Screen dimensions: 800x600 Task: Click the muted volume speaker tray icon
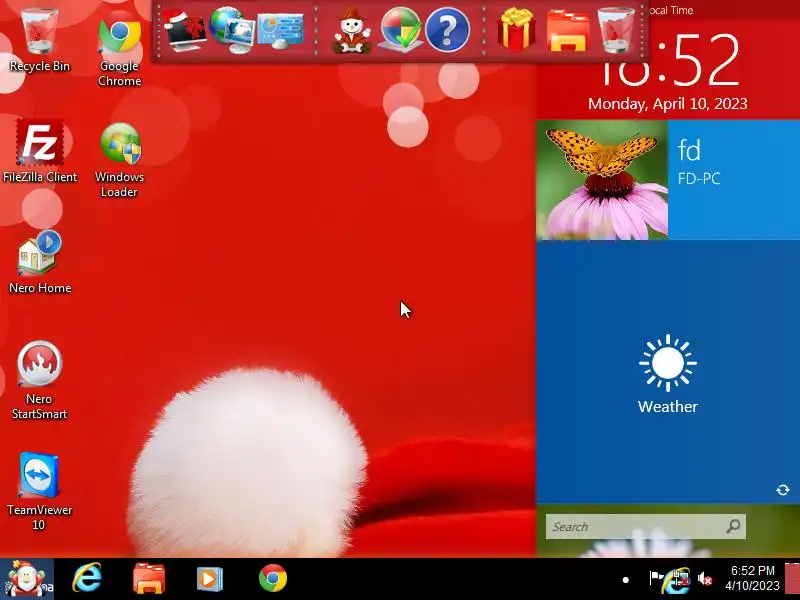(705, 579)
